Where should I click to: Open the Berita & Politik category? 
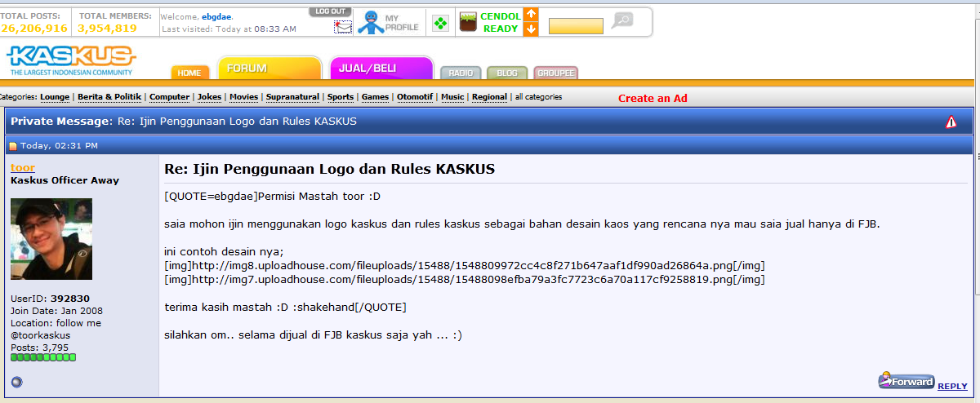[x=109, y=97]
